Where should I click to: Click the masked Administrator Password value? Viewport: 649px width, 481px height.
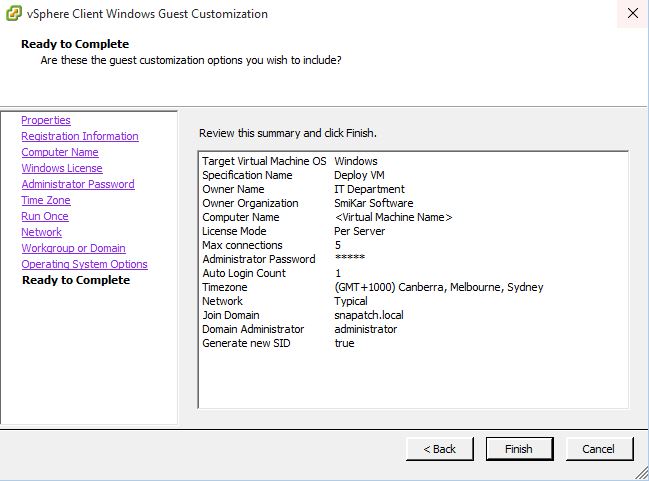[350, 258]
